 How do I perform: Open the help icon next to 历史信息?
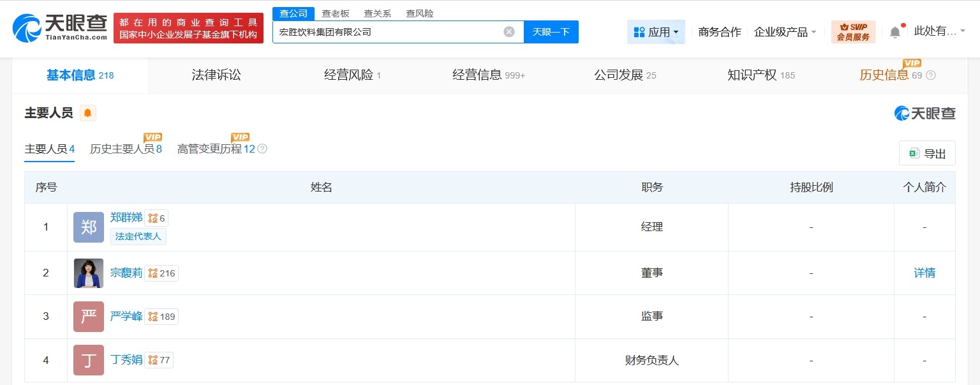pyautogui.click(x=931, y=75)
